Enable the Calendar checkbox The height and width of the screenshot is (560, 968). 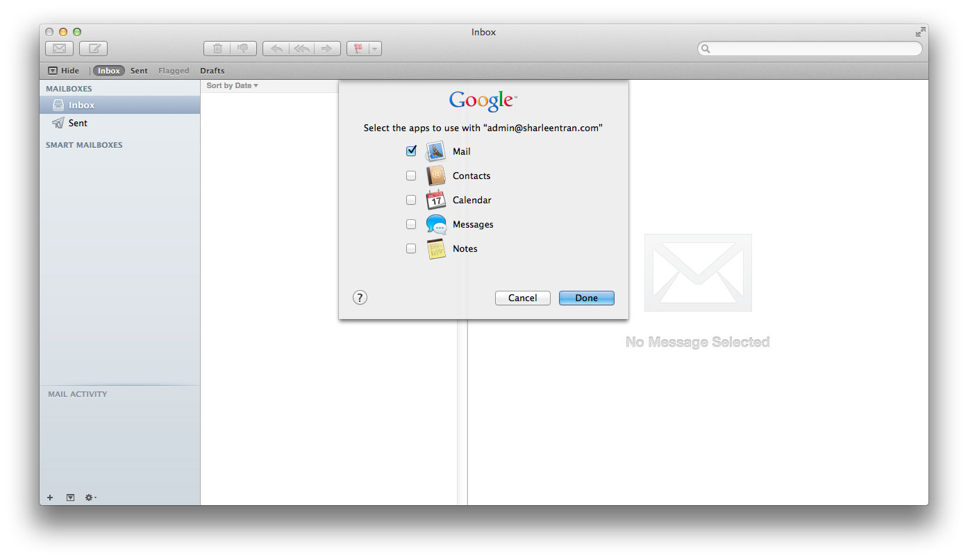[411, 200]
